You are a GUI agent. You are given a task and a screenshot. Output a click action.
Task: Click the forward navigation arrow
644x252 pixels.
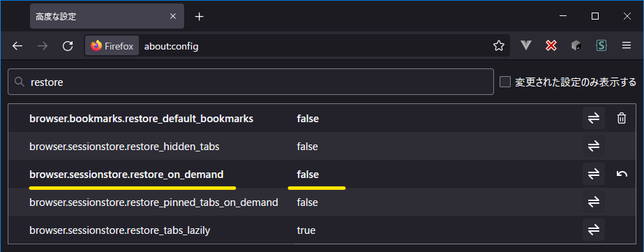pyautogui.click(x=43, y=45)
